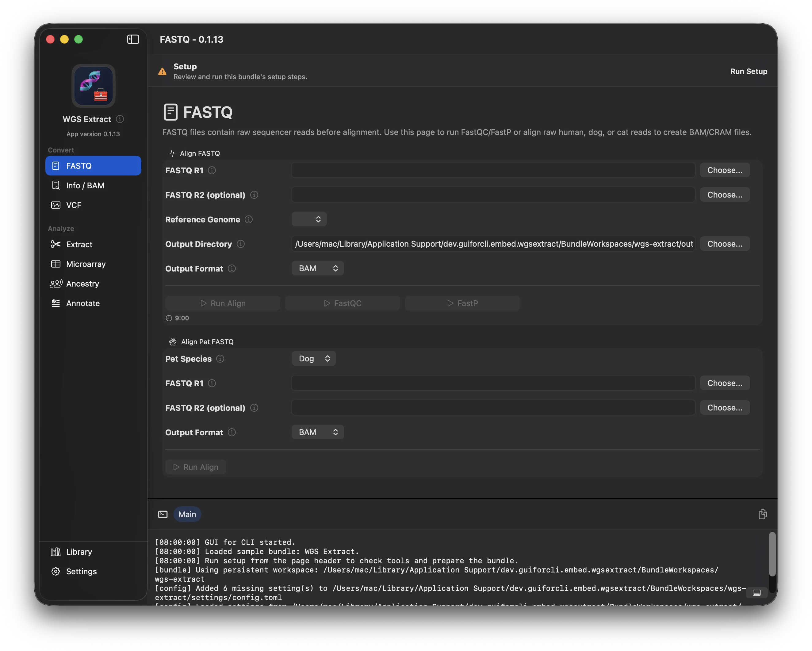Open the Extract page
Viewport: 812px width, 651px height.
point(94,244)
